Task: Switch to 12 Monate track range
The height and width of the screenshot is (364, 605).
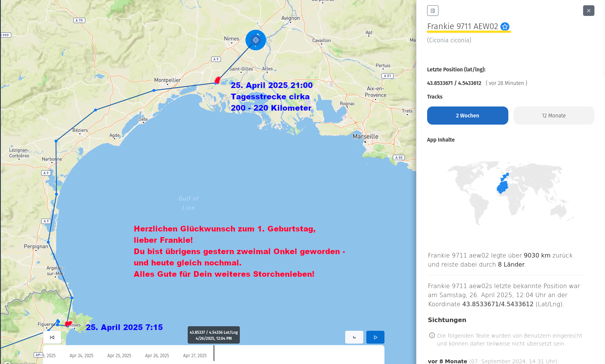Action: click(554, 116)
